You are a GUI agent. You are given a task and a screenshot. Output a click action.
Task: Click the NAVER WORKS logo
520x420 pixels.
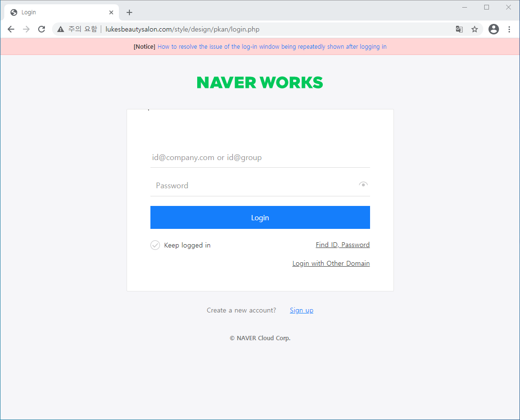(260, 83)
